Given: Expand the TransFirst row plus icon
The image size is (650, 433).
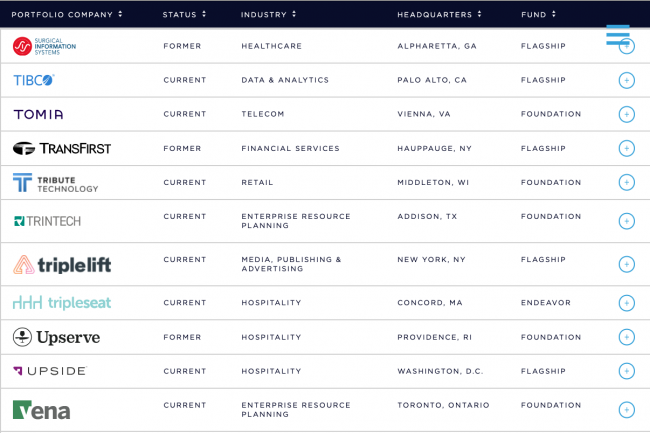Looking at the screenshot, I should coord(626,148).
